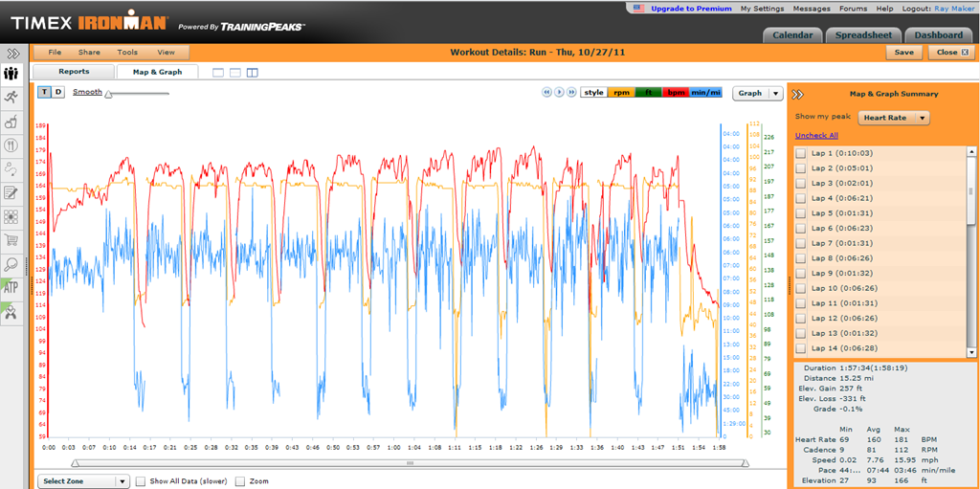980x489 pixels.
Task: Check the Lap 9 (0:01:32) checkbox
Action: (x=801, y=274)
